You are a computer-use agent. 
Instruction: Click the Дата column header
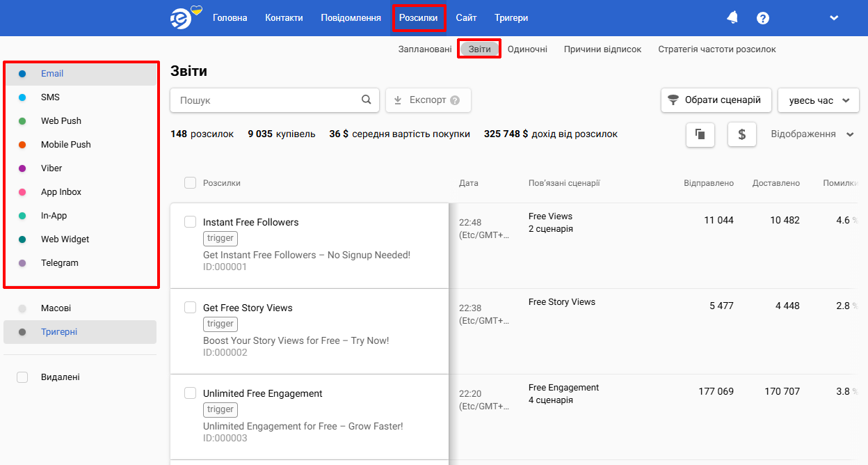[469, 183]
